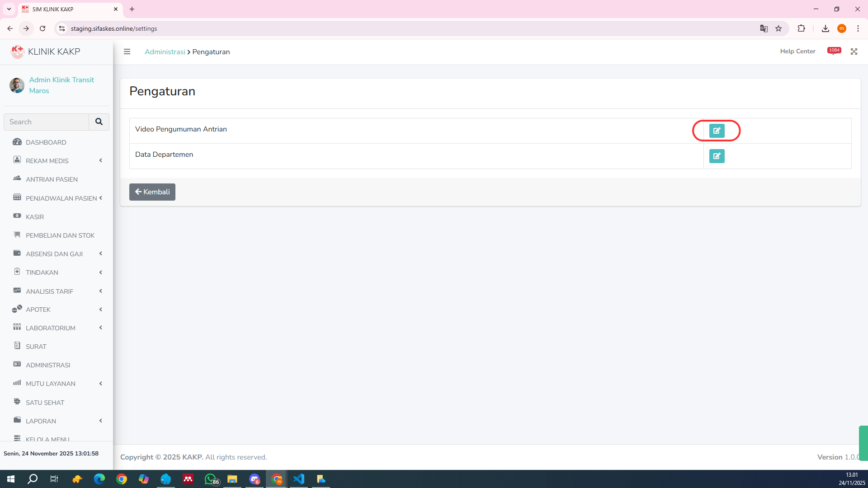Open the Help Center link
This screenshot has height=488, width=868.
coord(797,51)
